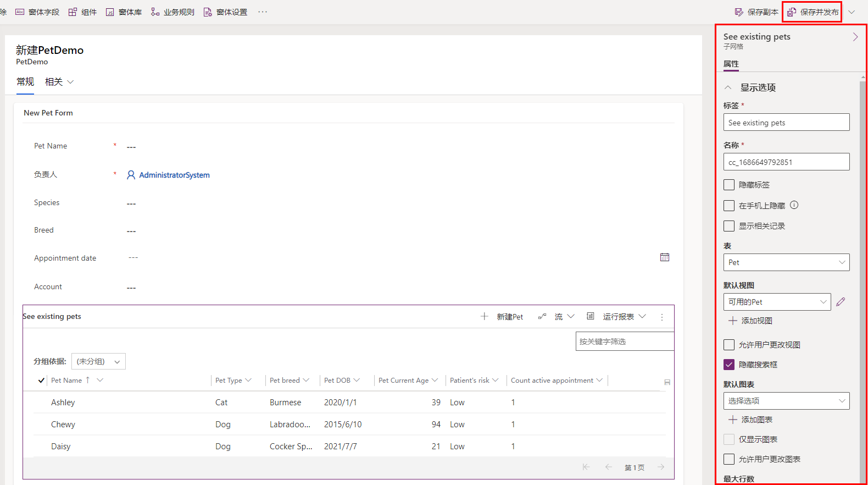Screen dimensions: 868x485
Task: Check the 在手机上隐藏 checkbox
Action: [729, 206]
